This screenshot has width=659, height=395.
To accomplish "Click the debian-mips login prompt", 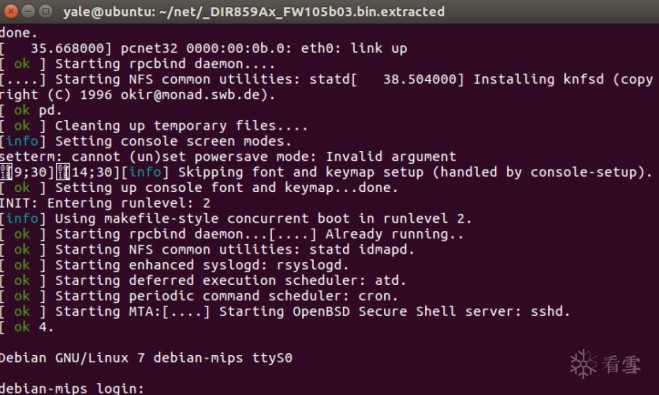I will [72, 388].
